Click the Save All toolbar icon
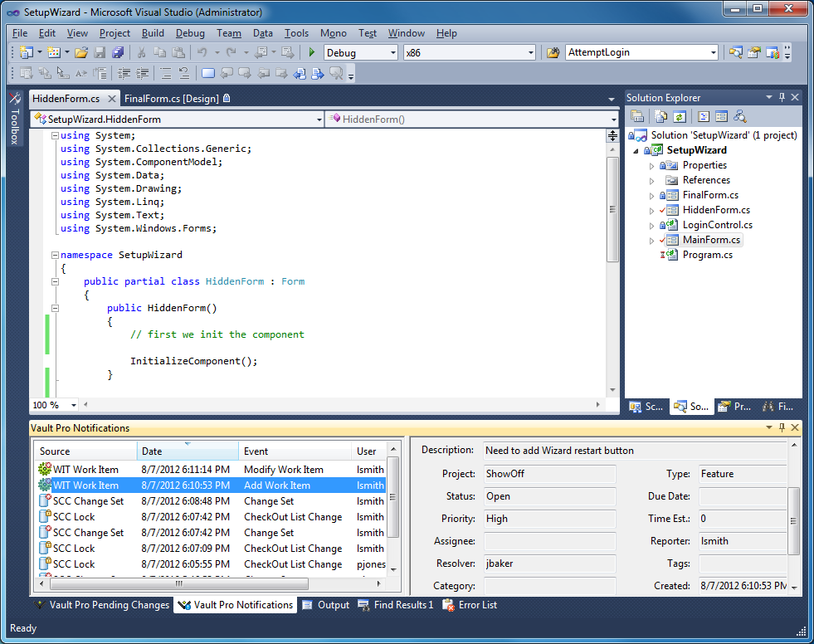The width and height of the screenshot is (814, 644). click(x=118, y=53)
